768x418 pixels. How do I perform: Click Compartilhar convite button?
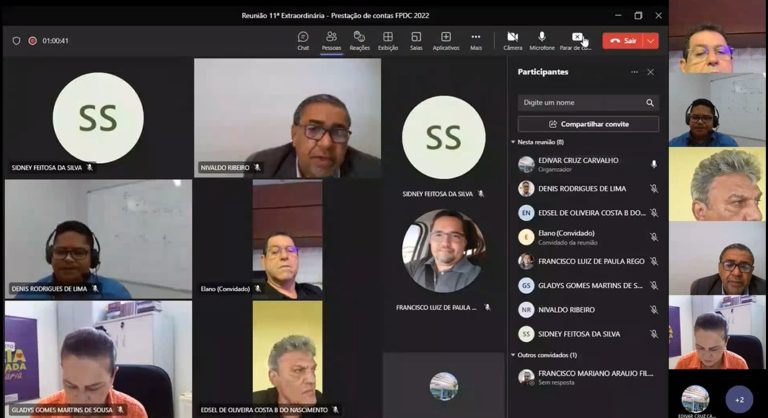coord(588,124)
